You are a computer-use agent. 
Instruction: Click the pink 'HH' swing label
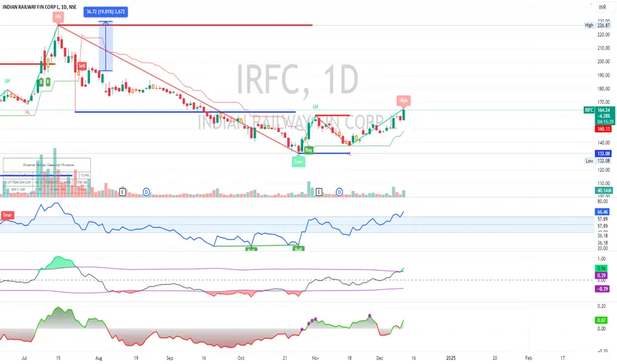[58, 17]
